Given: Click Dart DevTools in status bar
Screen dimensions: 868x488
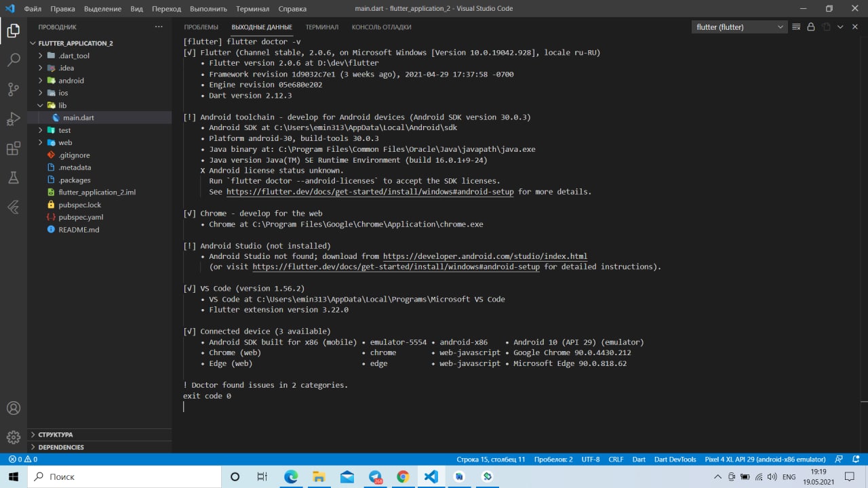Looking at the screenshot, I should (x=675, y=459).
